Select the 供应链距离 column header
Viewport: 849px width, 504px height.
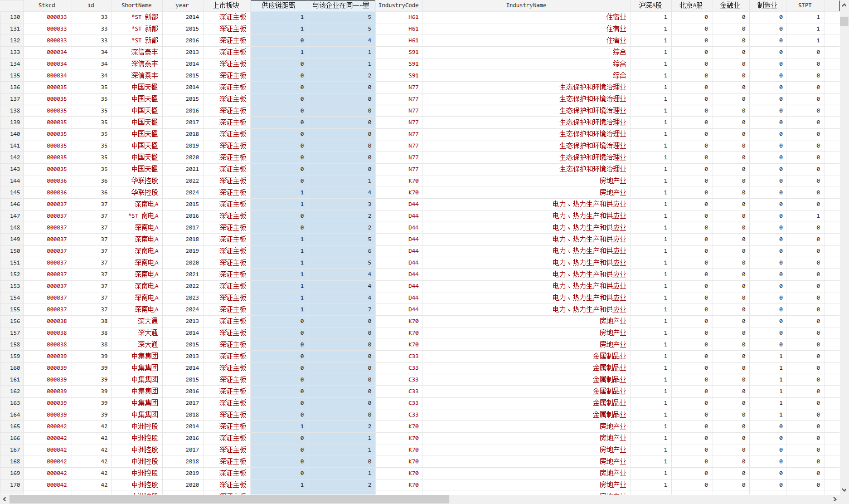pyautogui.click(x=279, y=6)
